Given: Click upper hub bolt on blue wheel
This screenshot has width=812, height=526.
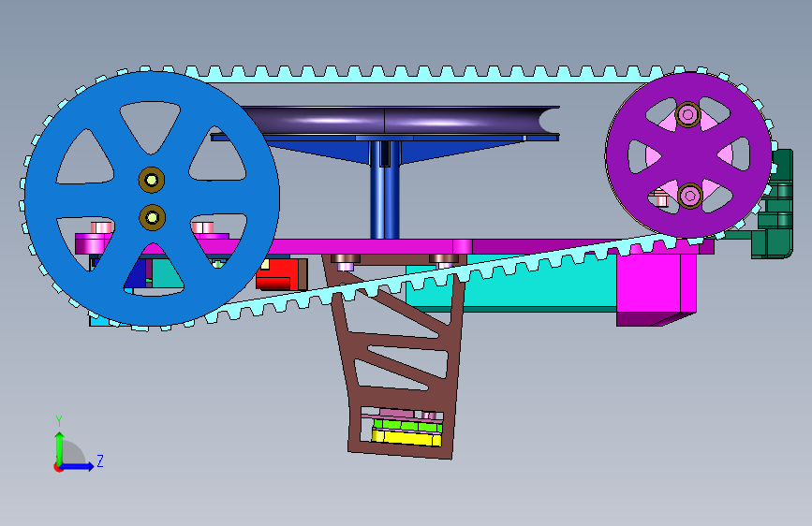Looking at the screenshot, I should click(152, 180).
